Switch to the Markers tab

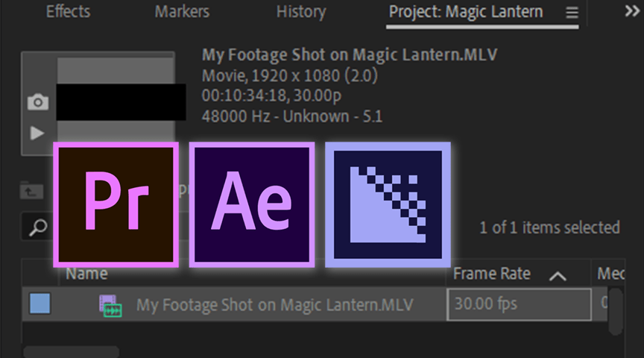[182, 13]
